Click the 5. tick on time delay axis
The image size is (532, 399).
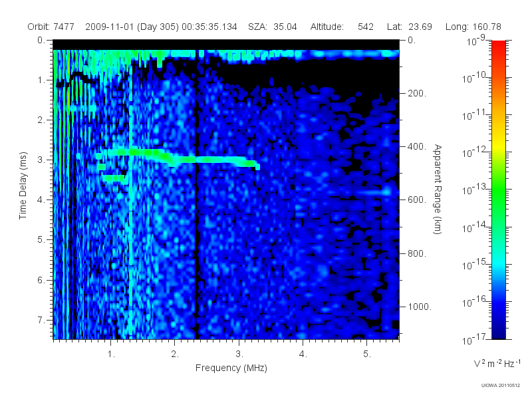(x=41, y=239)
